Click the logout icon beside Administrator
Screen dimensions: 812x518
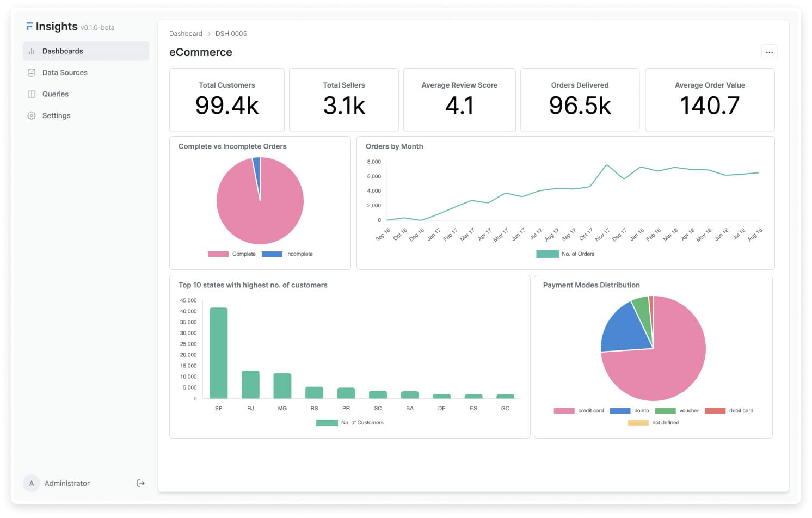pos(141,483)
